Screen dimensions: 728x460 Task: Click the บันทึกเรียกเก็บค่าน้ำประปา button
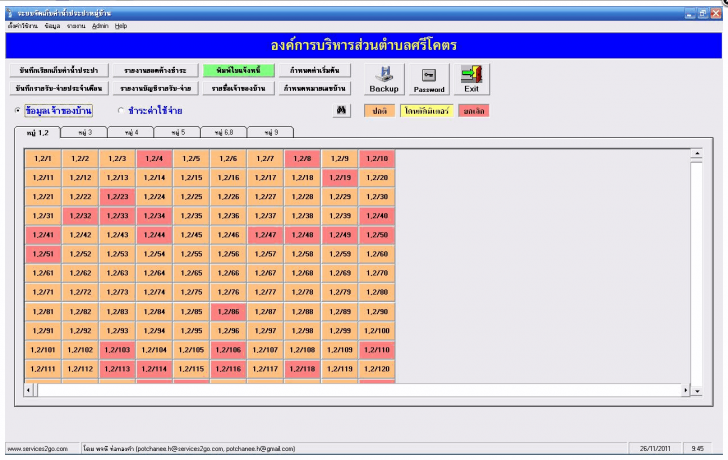pos(59,70)
